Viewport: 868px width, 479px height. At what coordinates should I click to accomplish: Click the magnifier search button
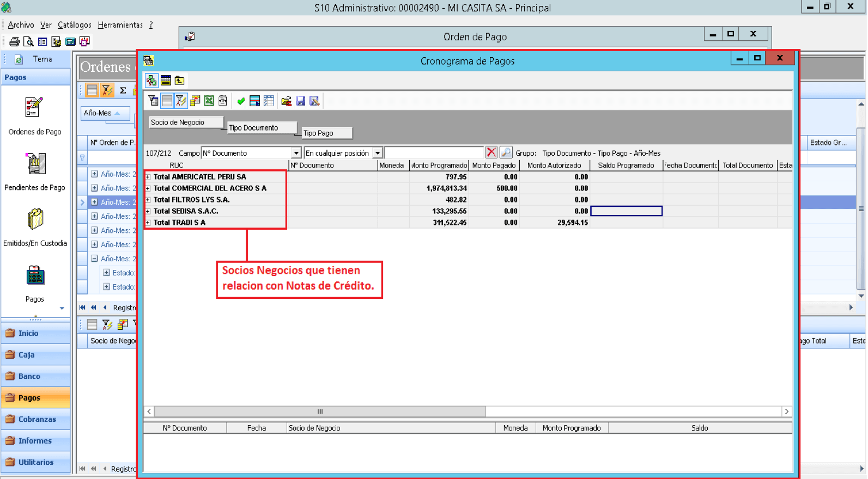tap(506, 152)
